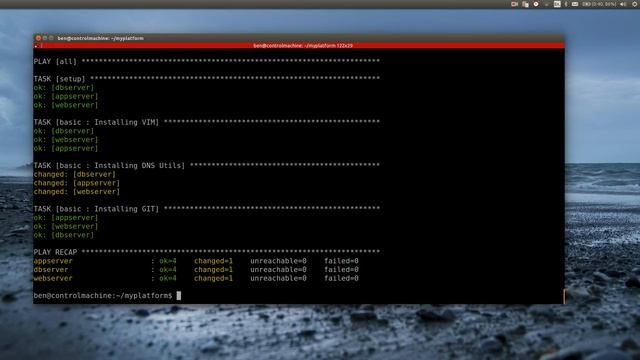Click the TASK [basic : Installing VIM] line

pos(207,122)
